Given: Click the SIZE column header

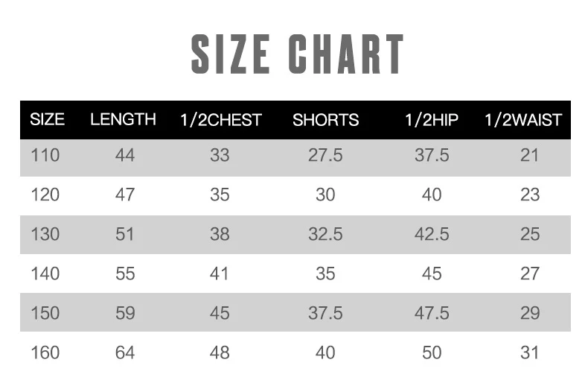Looking at the screenshot, I should click(47, 119).
